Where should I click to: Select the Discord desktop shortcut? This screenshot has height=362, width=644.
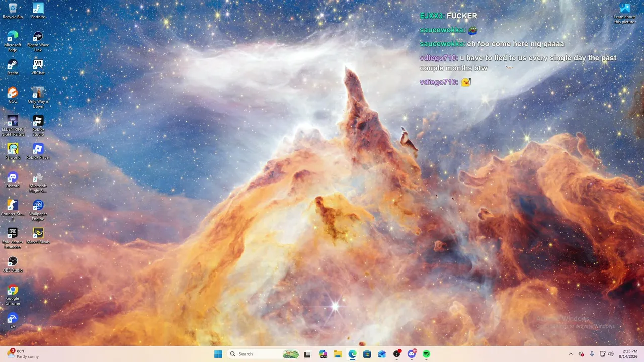[x=13, y=179]
